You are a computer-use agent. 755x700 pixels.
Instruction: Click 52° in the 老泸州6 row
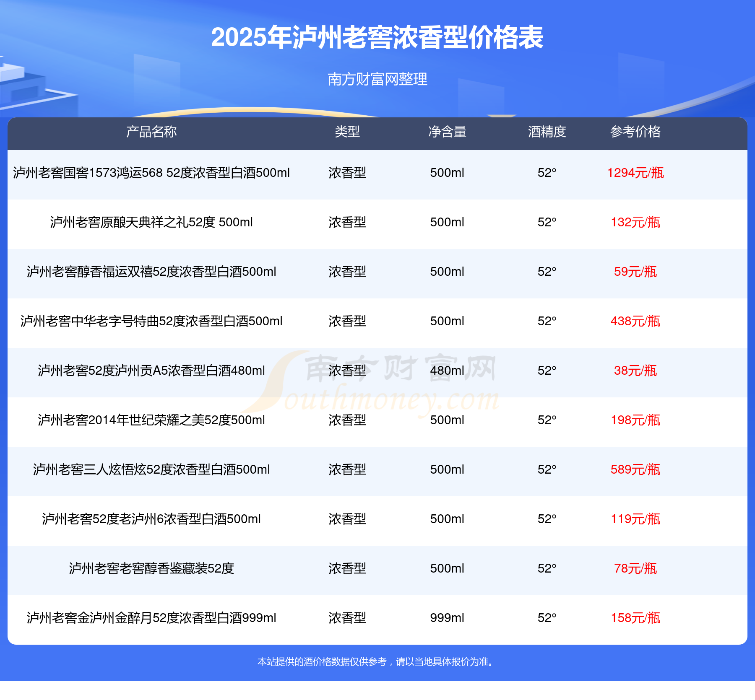click(x=547, y=519)
